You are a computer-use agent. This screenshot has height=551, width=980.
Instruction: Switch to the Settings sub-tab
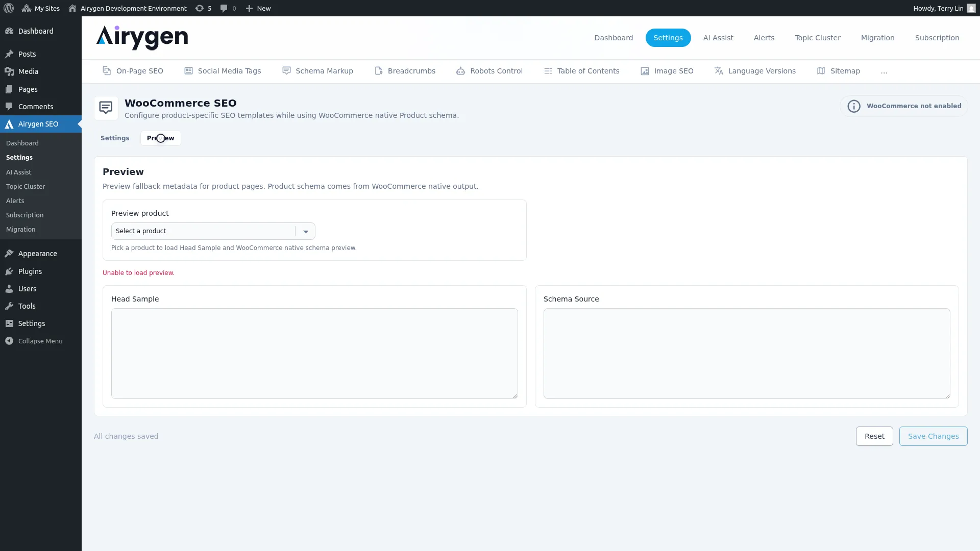pyautogui.click(x=115, y=138)
